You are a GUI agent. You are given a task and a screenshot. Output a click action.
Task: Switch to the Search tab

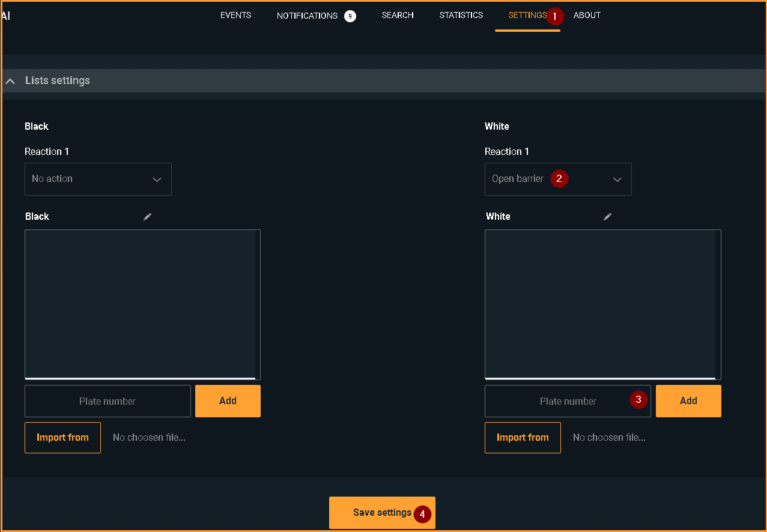click(x=398, y=15)
